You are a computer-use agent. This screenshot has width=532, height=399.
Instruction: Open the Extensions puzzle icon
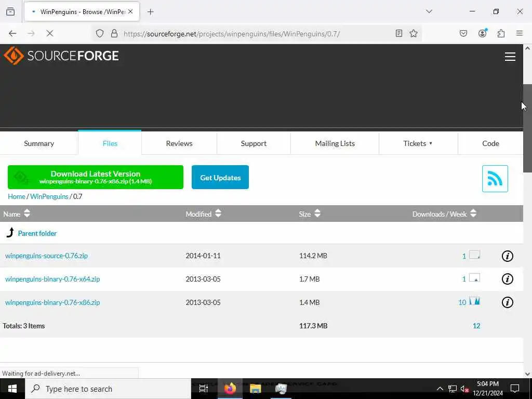[x=501, y=33]
